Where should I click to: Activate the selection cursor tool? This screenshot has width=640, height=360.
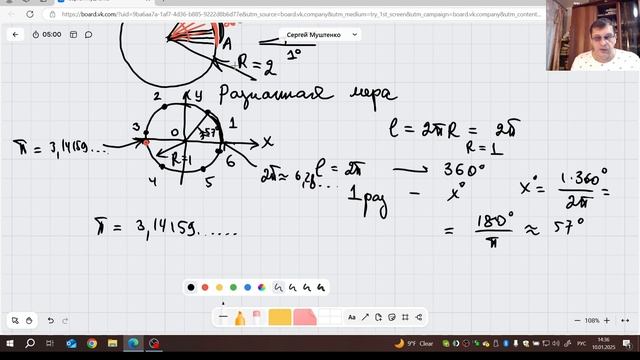coord(15,320)
